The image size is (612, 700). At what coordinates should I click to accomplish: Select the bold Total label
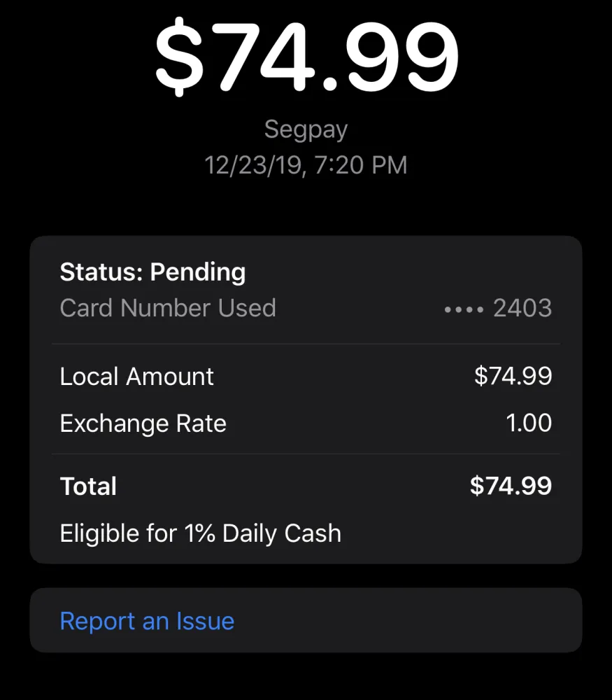pyautogui.click(x=88, y=486)
